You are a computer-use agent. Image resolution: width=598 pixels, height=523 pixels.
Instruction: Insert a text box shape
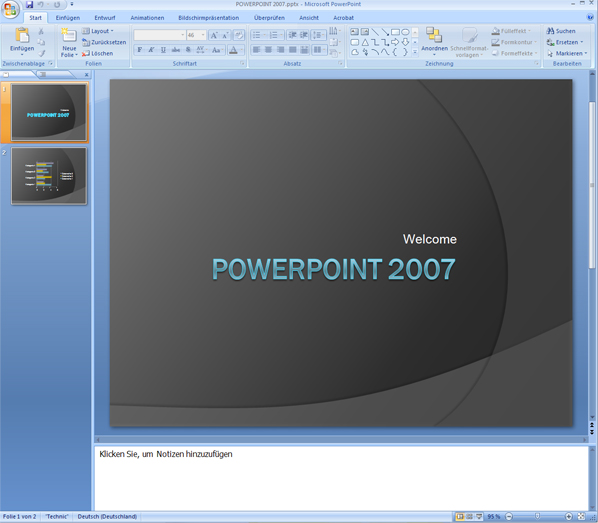[354, 32]
